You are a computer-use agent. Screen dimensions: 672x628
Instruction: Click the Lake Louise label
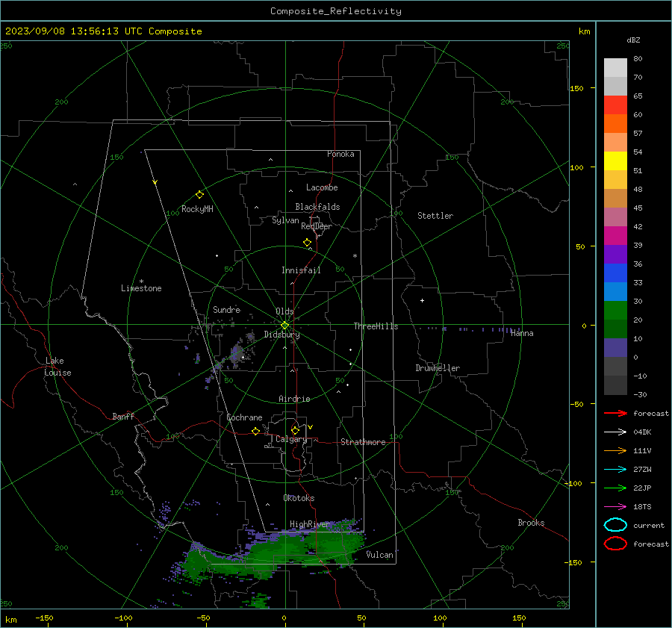point(57,367)
